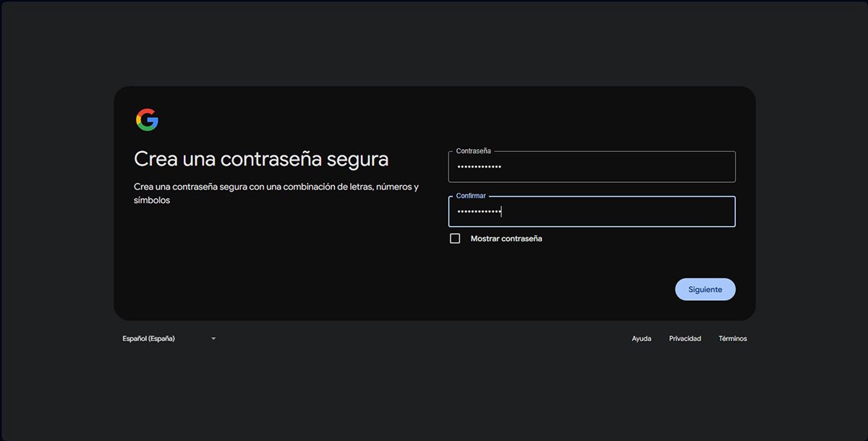This screenshot has width=868, height=441.
Task: Click the confirm password text box
Action: tap(592, 211)
